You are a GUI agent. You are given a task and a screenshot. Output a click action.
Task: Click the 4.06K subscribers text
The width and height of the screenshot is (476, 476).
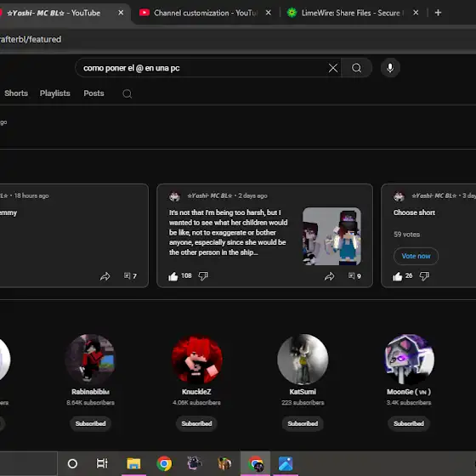(x=196, y=403)
